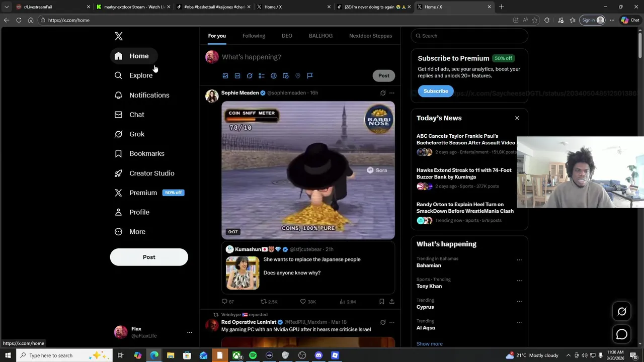
Task: Open floating chat messages button
Action: coord(622,334)
